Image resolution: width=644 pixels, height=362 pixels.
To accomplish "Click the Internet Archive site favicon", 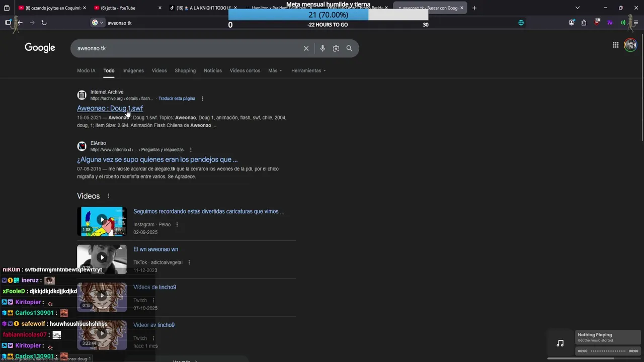I will point(82,95).
